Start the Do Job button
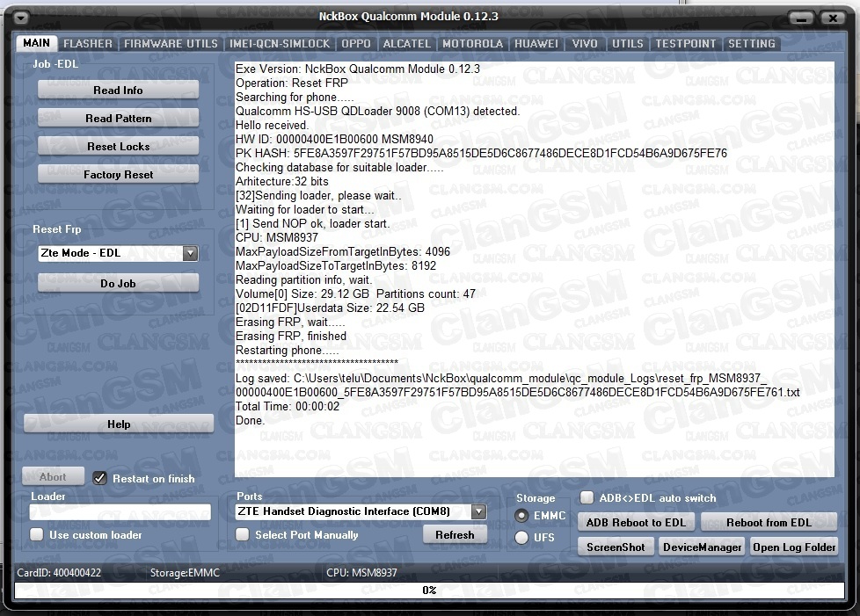The width and height of the screenshot is (860, 616). coord(118,283)
